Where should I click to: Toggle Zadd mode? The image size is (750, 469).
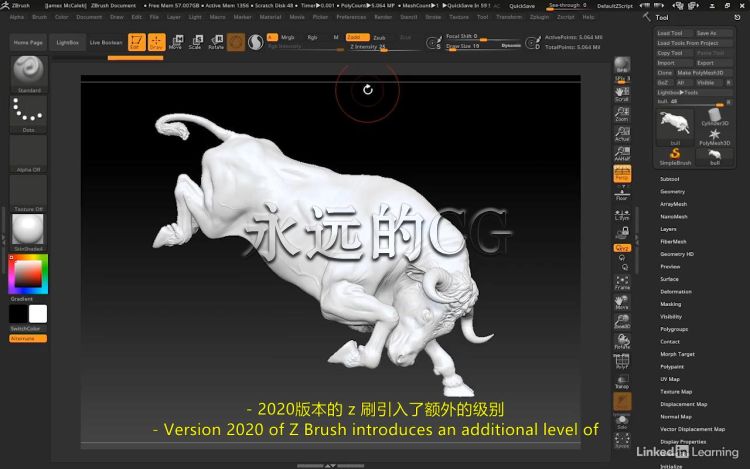(x=358, y=37)
